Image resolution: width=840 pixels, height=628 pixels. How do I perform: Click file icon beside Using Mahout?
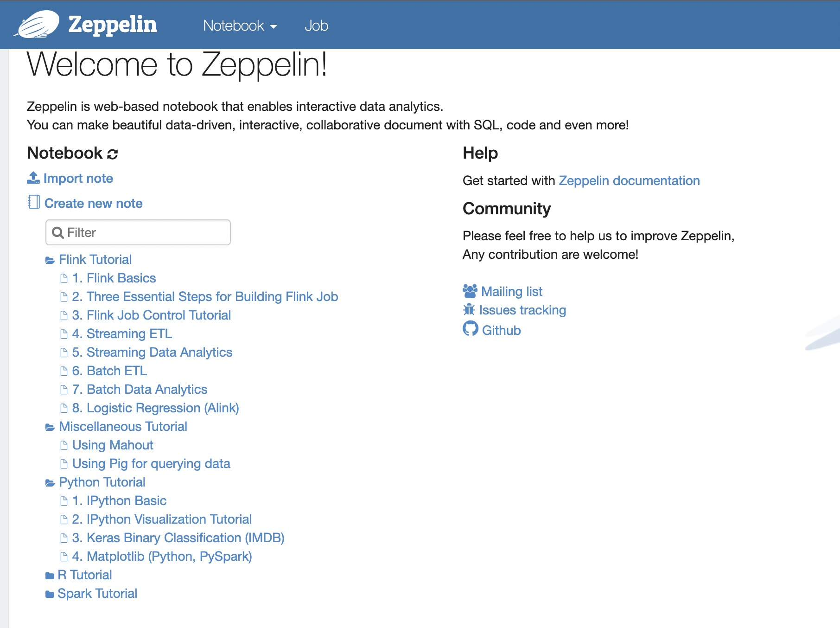(x=64, y=445)
